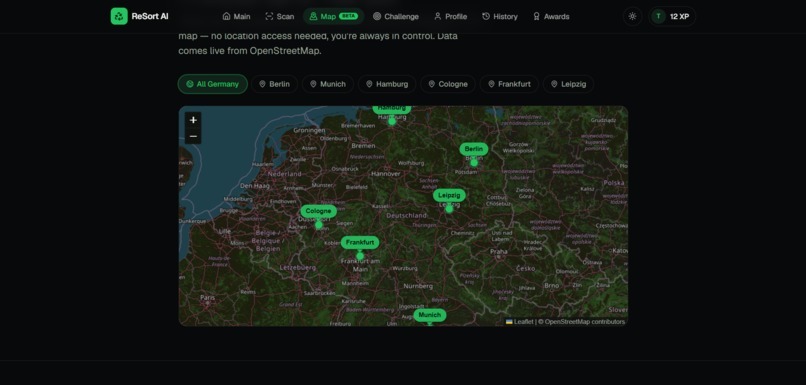Click the Nederland label on the map

click(x=285, y=174)
